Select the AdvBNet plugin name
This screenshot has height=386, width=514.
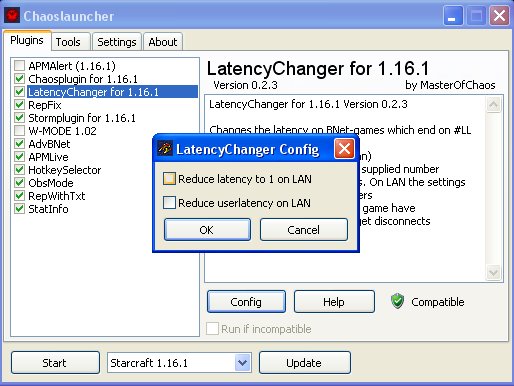point(49,144)
